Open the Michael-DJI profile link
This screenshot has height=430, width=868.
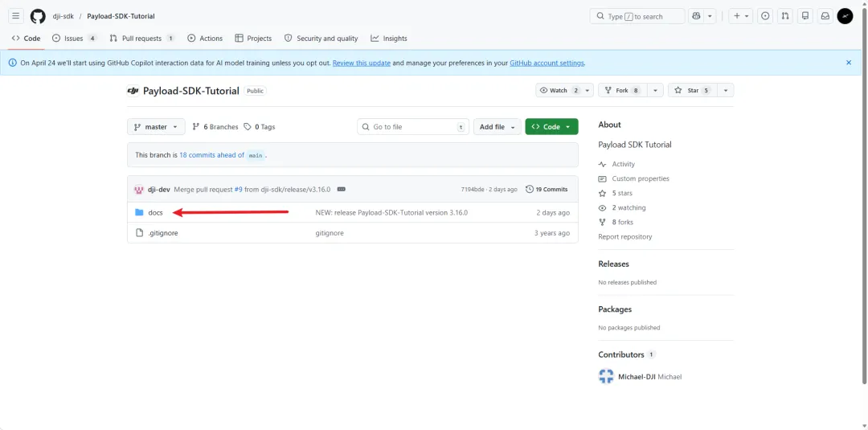click(x=637, y=377)
